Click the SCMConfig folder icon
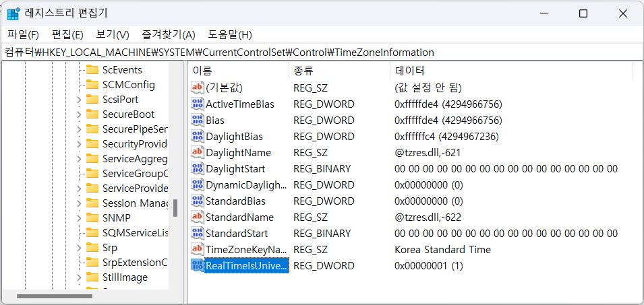This screenshot has width=644, height=305. [x=92, y=85]
